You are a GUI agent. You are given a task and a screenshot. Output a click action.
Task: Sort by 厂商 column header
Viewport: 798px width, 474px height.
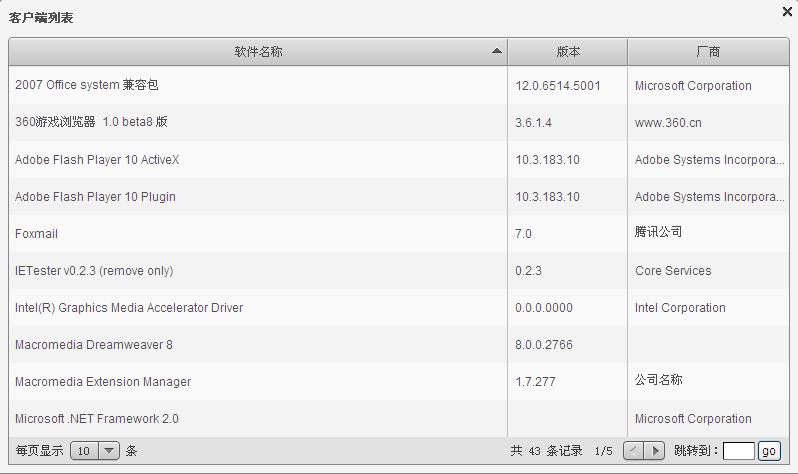click(708, 51)
